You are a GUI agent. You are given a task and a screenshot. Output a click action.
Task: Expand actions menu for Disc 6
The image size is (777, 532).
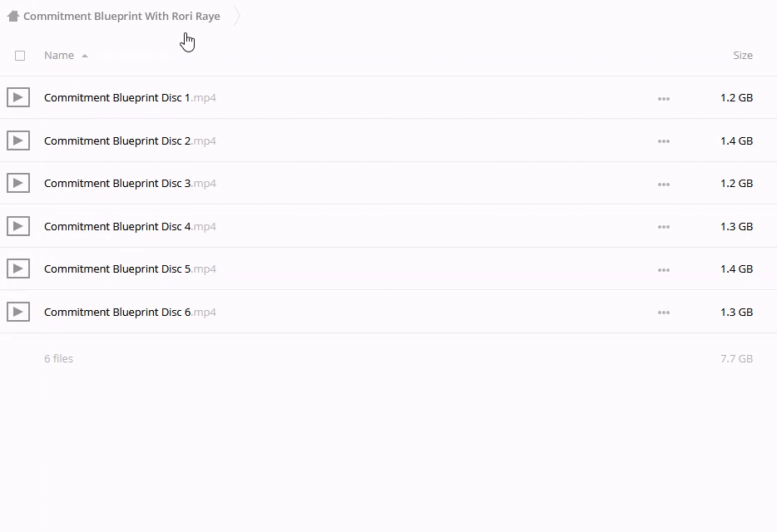click(x=663, y=313)
